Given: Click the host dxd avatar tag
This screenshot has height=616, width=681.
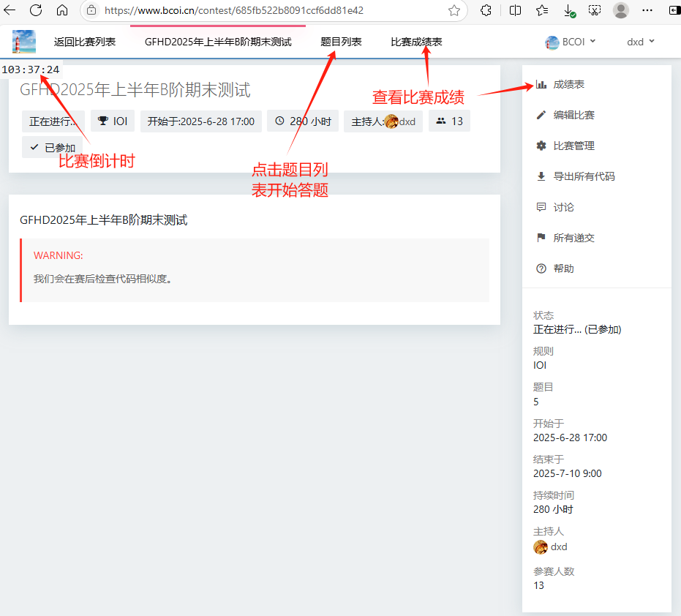Looking at the screenshot, I should [x=383, y=121].
